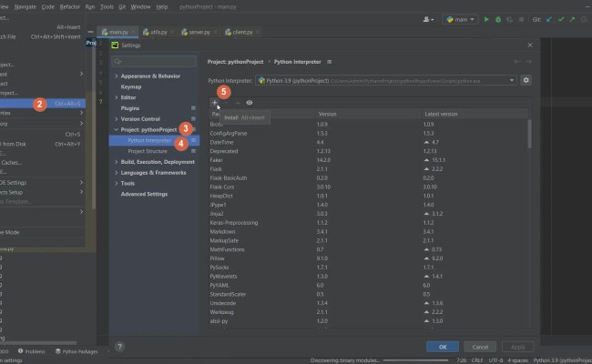Open the Python Interpreter dropdown

click(x=386, y=80)
